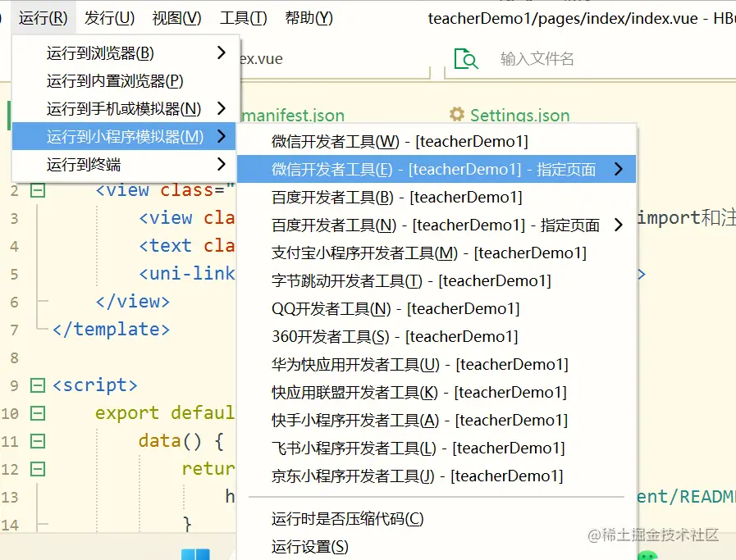
Task: Open the 视图(V) menu
Action: (x=176, y=18)
